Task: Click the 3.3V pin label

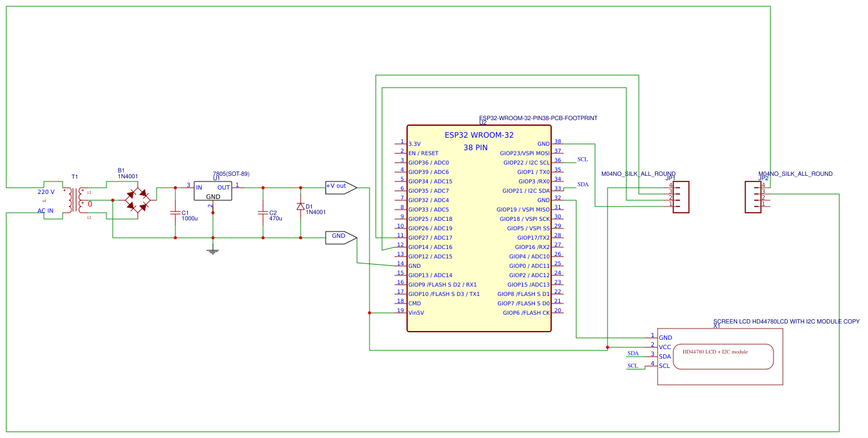Action: (415, 144)
